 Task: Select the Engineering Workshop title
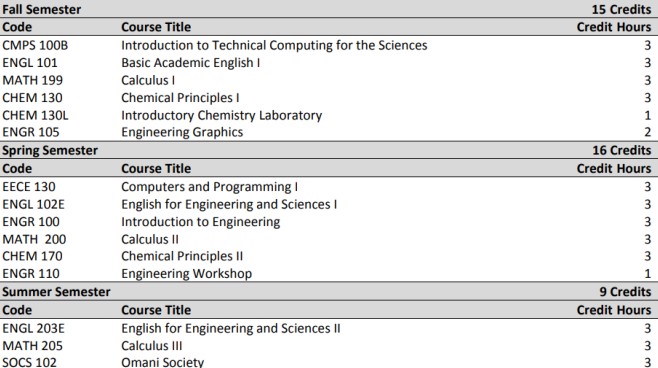[x=187, y=274]
